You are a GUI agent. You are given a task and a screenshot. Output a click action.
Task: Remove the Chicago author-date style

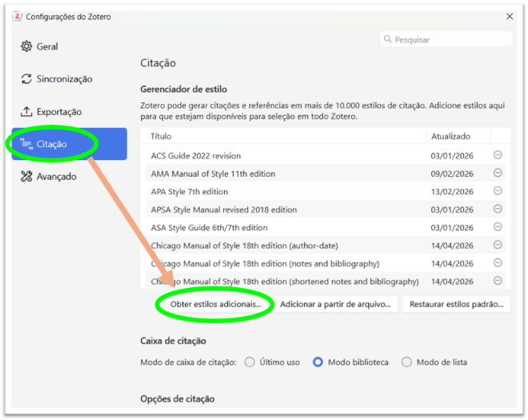point(498,245)
